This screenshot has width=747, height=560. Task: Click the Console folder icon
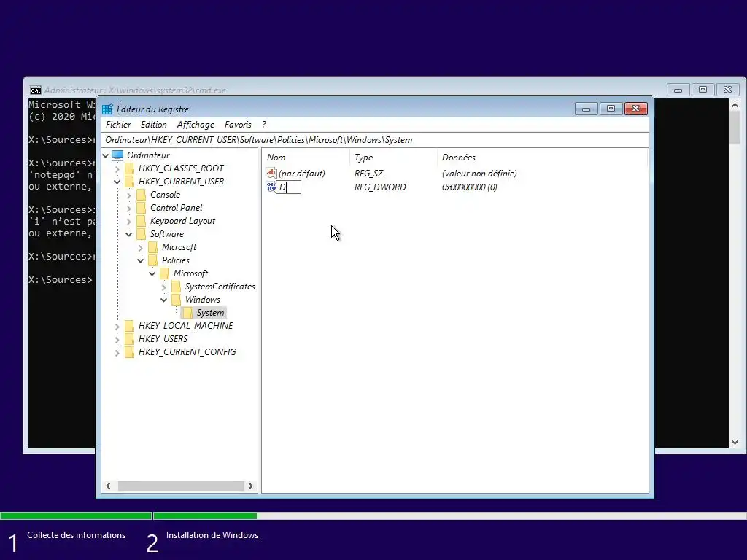[x=141, y=195]
